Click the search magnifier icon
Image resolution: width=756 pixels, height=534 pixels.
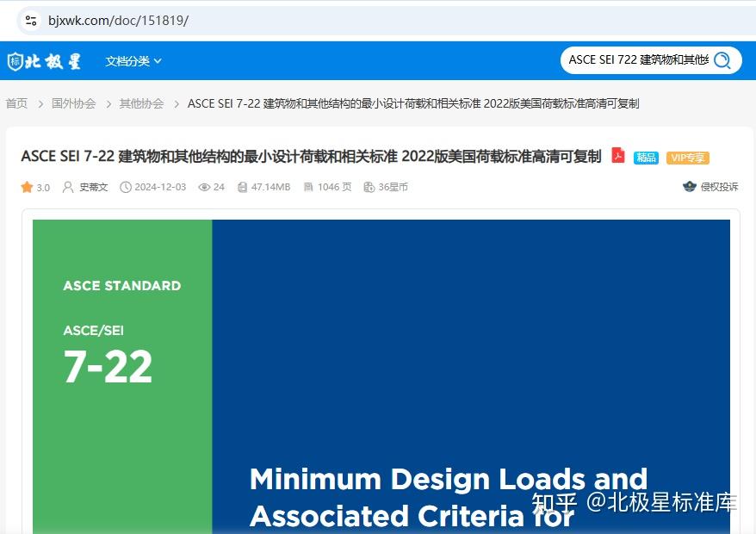click(x=722, y=60)
